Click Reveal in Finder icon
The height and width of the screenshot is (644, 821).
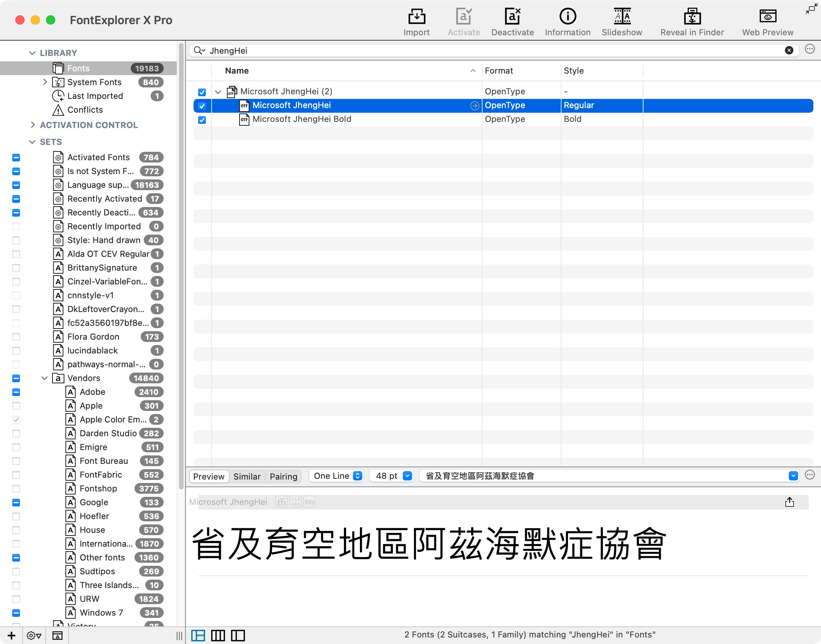pos(692,16)
